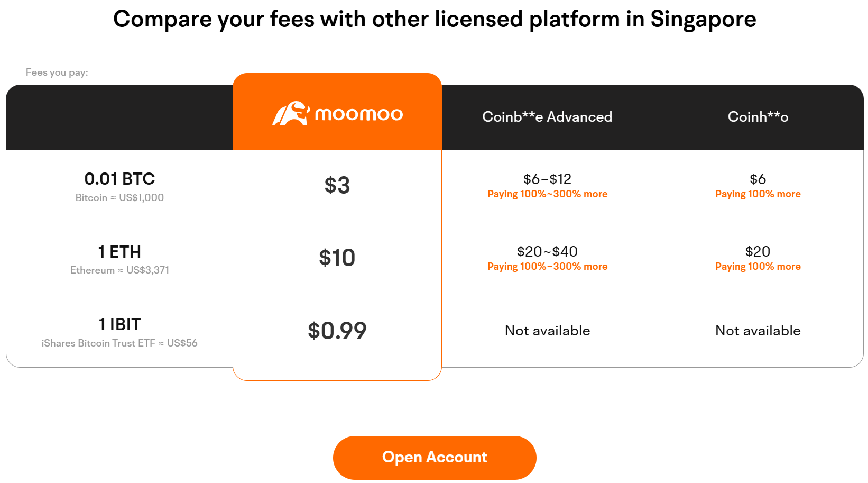The width and height of the screenshot is (868, 483).
Task: Click the $6 Coinh**o BTC fee
Action: pyautogui.click(x=758, y=179)
